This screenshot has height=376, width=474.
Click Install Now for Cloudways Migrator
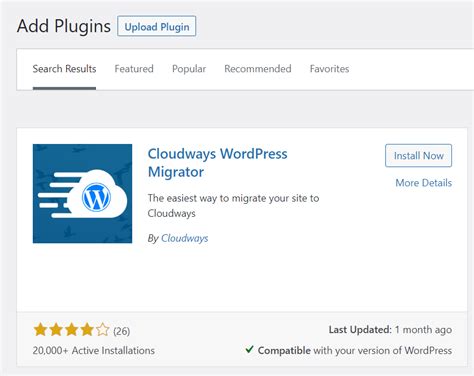point(418,156)
